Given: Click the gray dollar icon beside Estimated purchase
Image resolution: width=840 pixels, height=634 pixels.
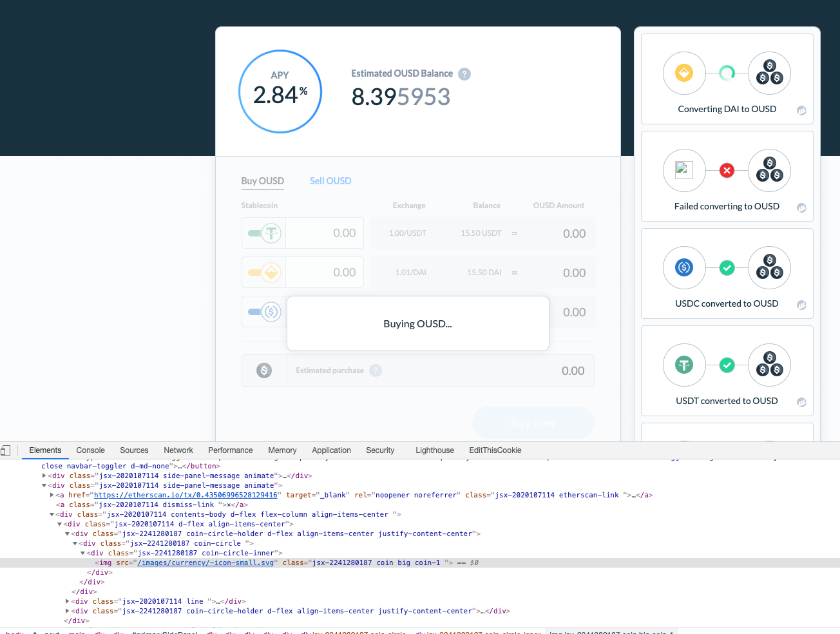Looking at the screenshot, I should point(263,370).
